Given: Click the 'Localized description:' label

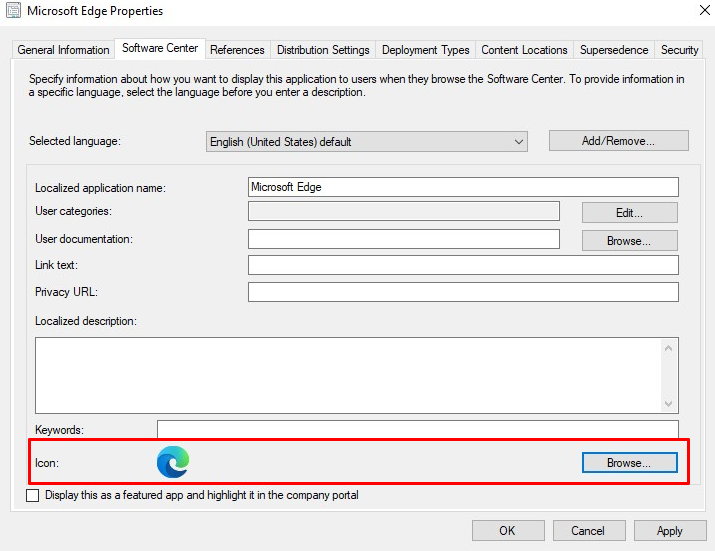Looking at the screenshot, I should (86, 321).
